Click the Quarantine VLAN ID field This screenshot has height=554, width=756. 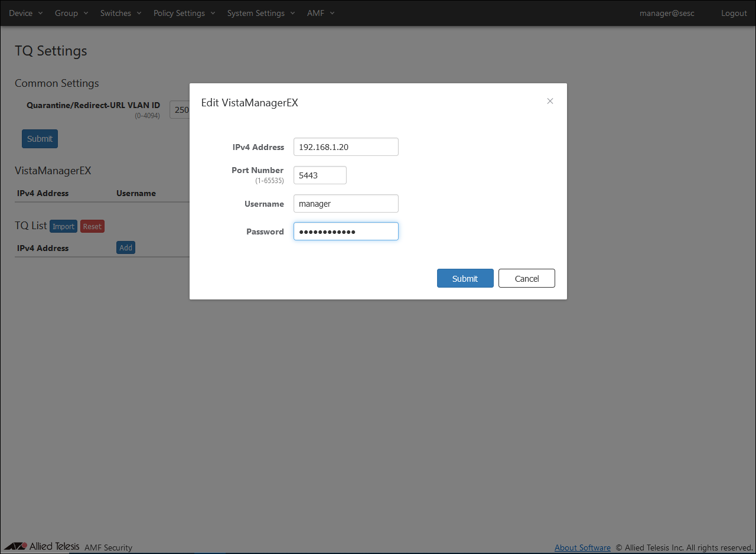[180, 109]
